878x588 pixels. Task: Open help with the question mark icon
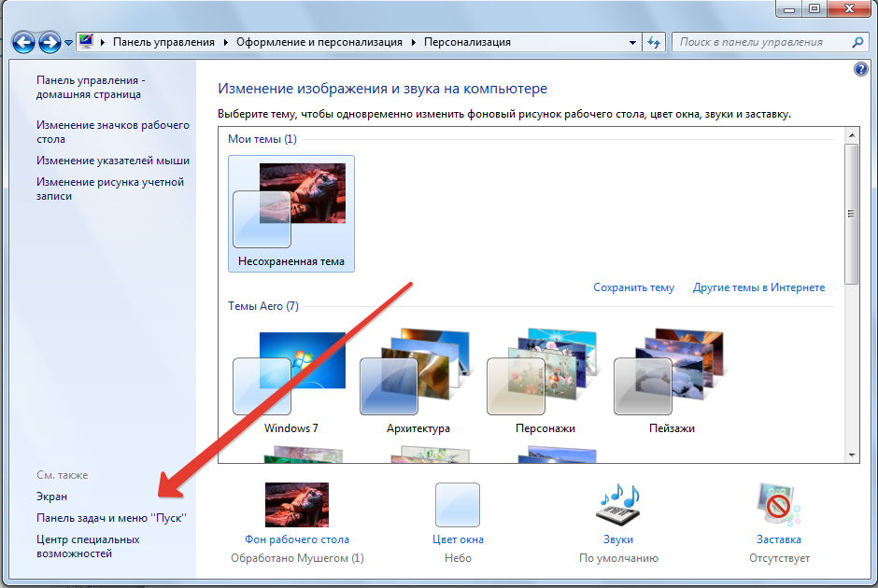[860, 69]
